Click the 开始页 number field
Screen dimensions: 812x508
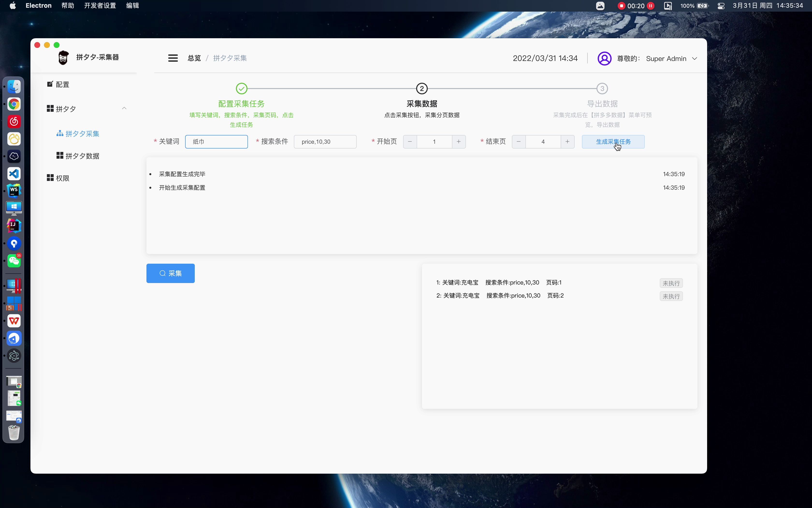click(x=434, y=142)
